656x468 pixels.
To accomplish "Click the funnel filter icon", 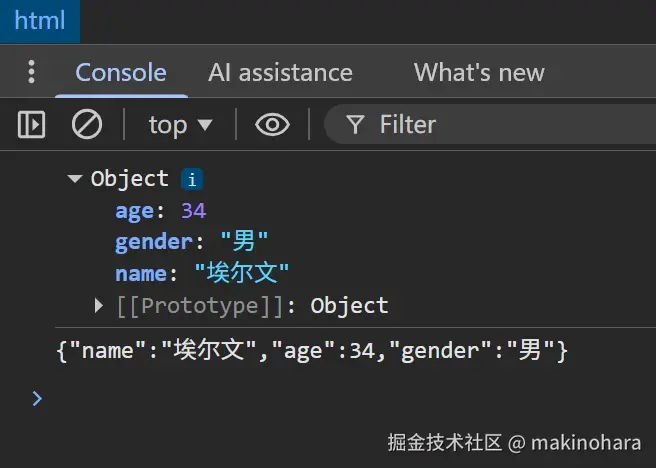I will tap(354, 124).
